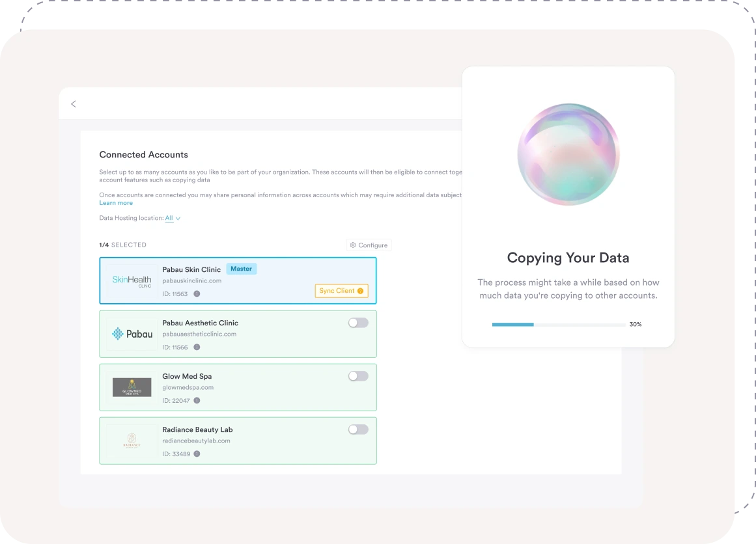Click the chevron next to All
756x544 pixels.
tap(178, 219)
